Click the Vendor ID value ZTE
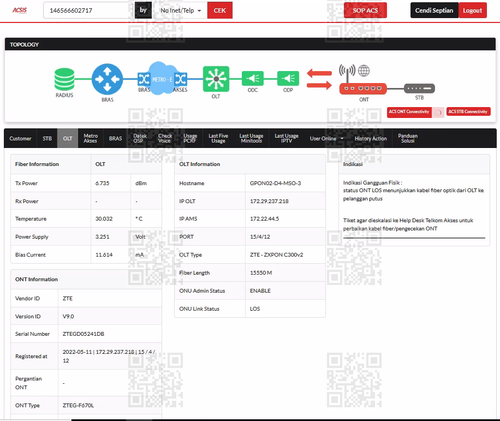Screen dimensions: 500x421 point(68,298)
